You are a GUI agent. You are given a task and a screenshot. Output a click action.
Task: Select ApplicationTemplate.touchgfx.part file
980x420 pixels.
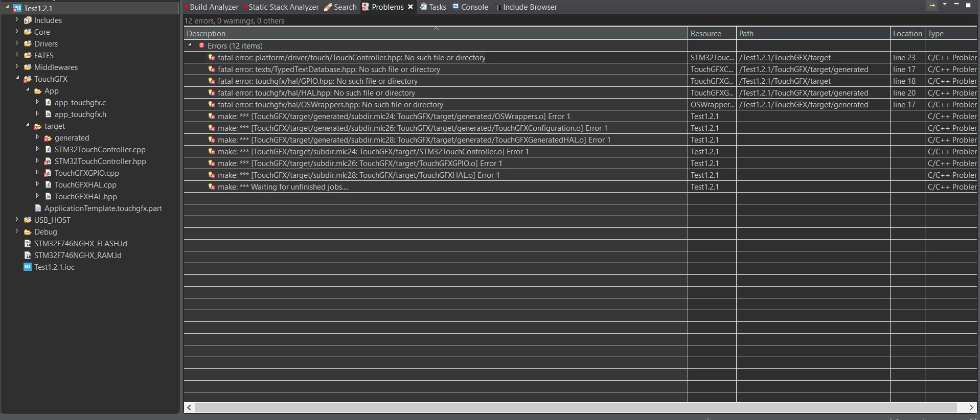pyautogui.click(x=103, y=208)
